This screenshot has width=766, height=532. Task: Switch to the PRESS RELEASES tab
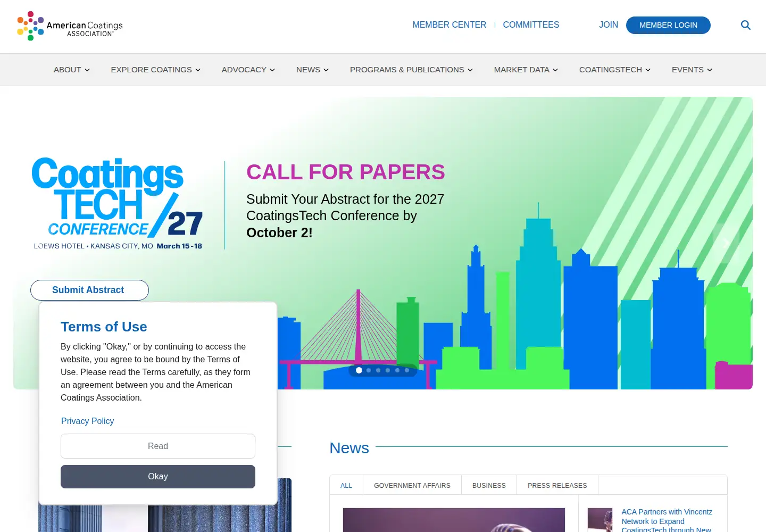557,485
